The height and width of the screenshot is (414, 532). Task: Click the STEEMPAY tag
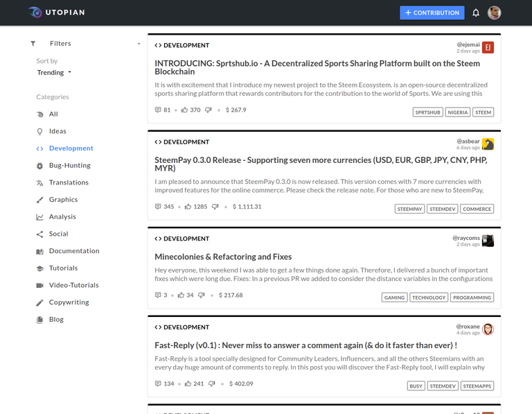tap(409, 209)
